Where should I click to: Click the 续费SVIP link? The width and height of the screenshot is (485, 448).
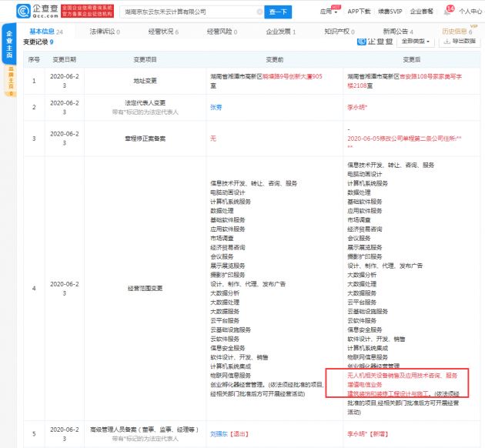(390, 12)
